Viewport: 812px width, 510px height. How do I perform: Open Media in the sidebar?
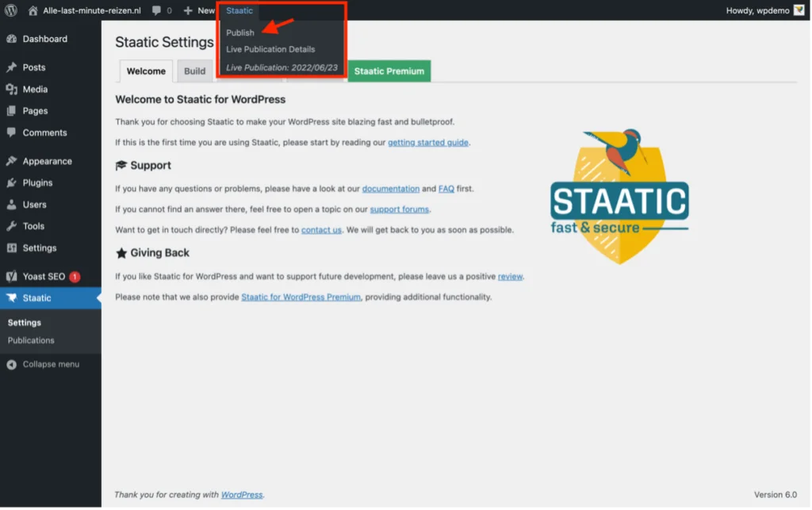point(35,89)
